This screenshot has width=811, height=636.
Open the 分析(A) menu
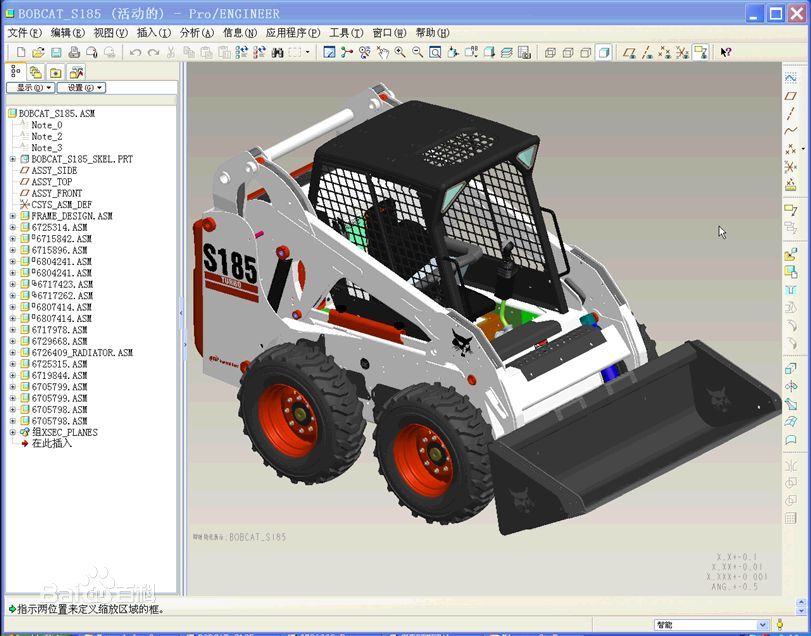(197, 33)
